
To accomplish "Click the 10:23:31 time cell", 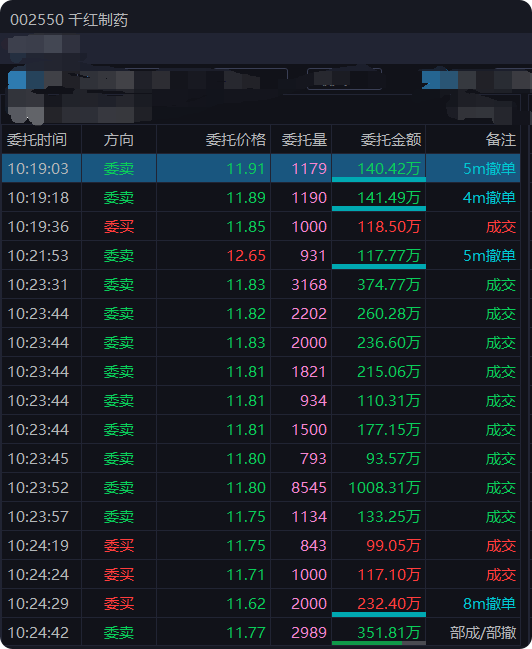I will 38,284.
